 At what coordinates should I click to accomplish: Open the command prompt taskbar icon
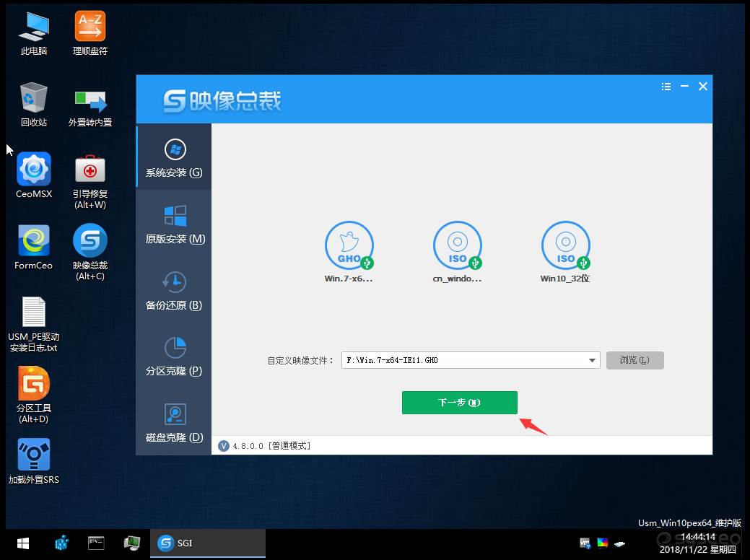tap(96, 543)
